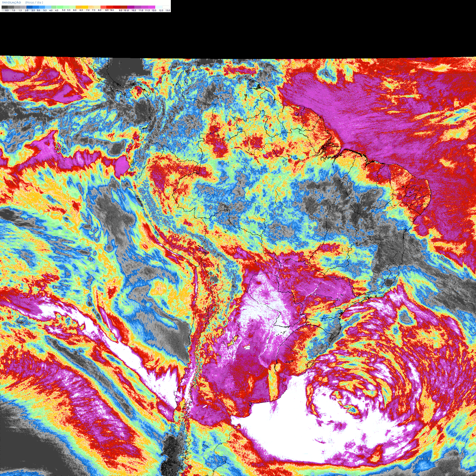Select the 8.0 legend value
476x476 pixels.
(x=100, y=10)
